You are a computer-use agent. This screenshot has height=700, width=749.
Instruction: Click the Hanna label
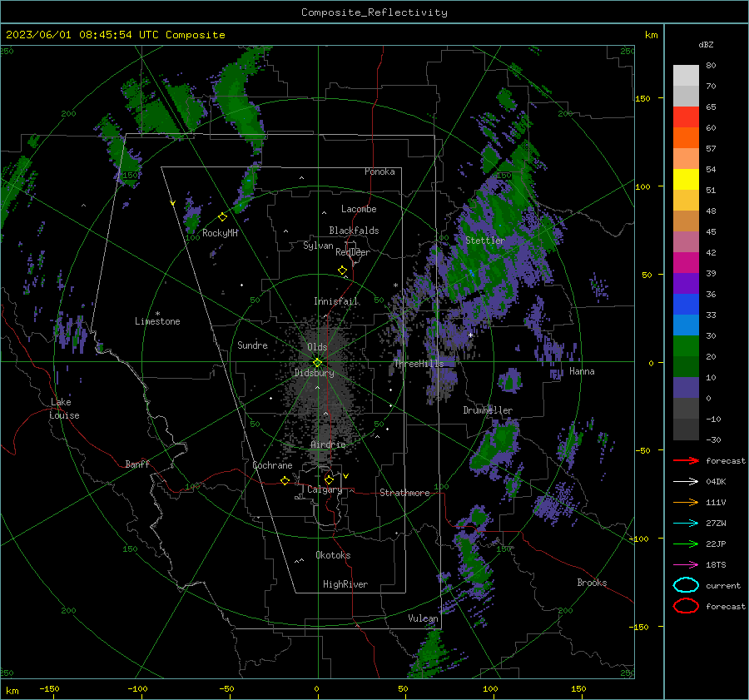click(x=582, y=371)
